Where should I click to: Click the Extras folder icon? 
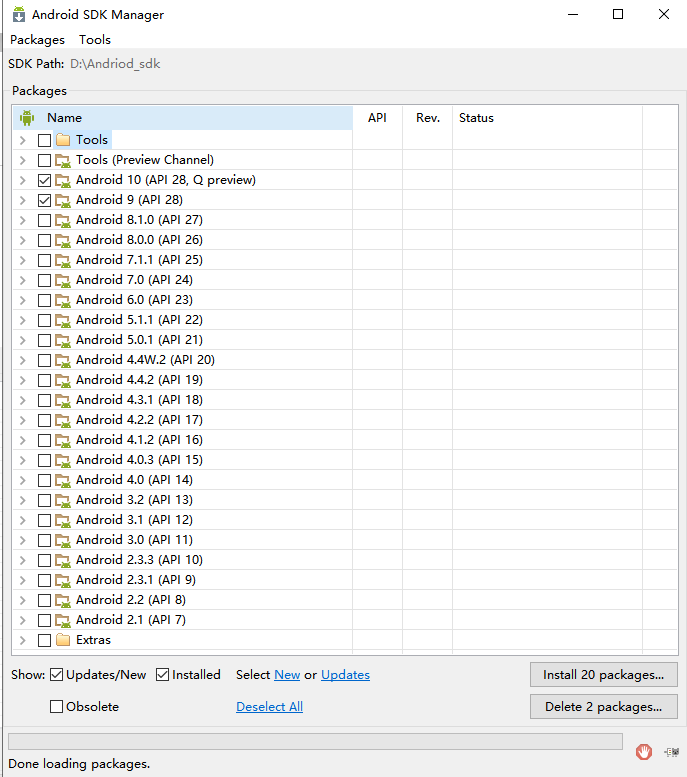[63, 640]
